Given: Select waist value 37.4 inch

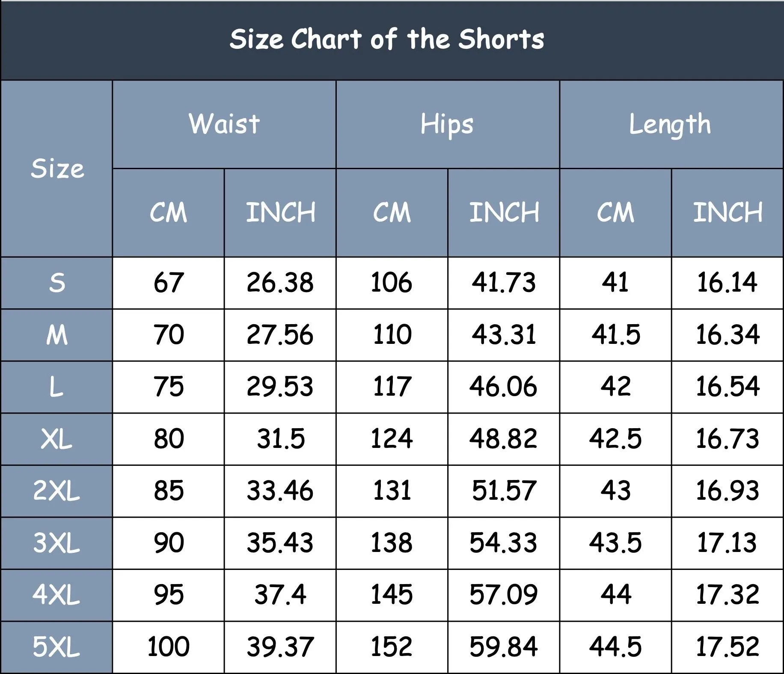Looking at the screenshot, I should pyautogui.click(x=280, y=595).
